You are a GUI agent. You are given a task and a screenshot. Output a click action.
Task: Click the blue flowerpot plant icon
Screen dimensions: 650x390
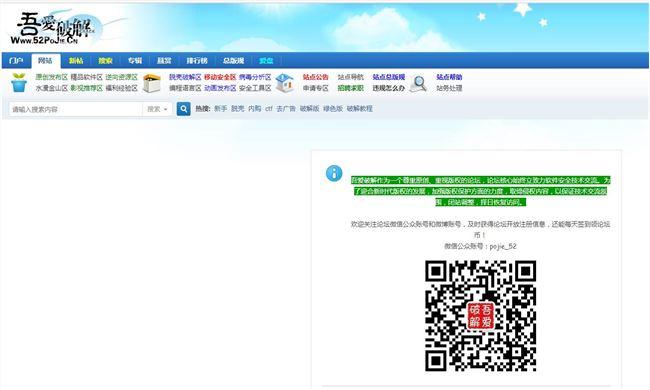[19, 82]
